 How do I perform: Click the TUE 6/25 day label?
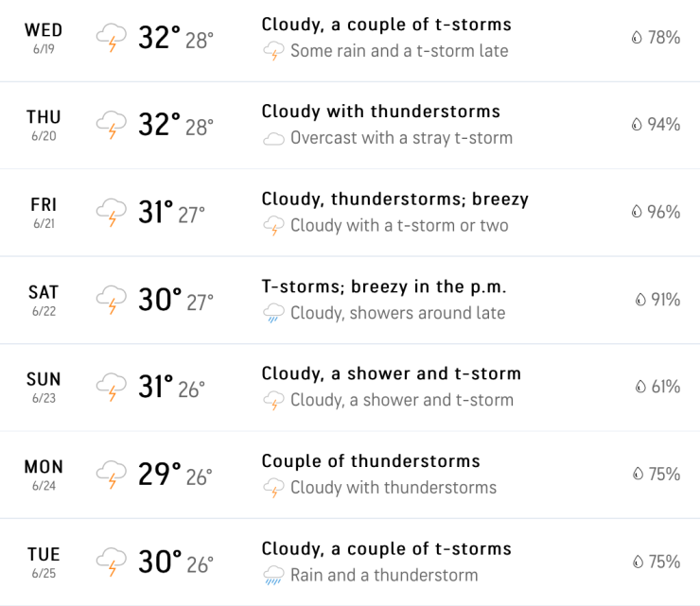pyautogui.click(x=44, y=562)
